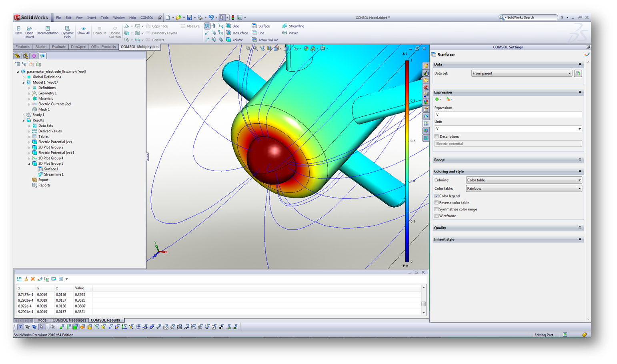Screen dimensions: 617x364
Task: Open the Documentation help icon
Action: click(48, 31)
